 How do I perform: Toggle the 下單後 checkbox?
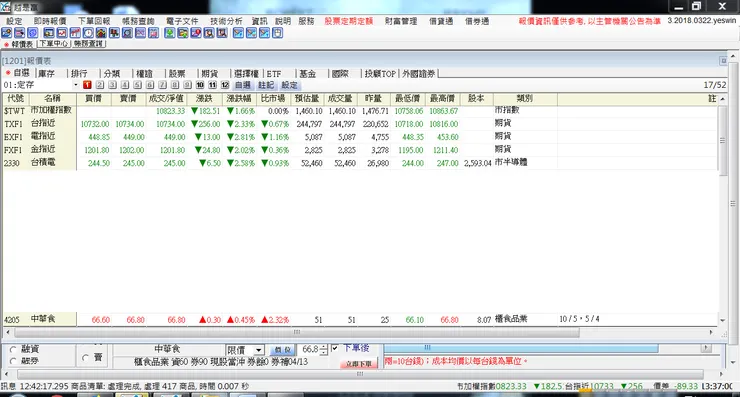tap(335, 348)
